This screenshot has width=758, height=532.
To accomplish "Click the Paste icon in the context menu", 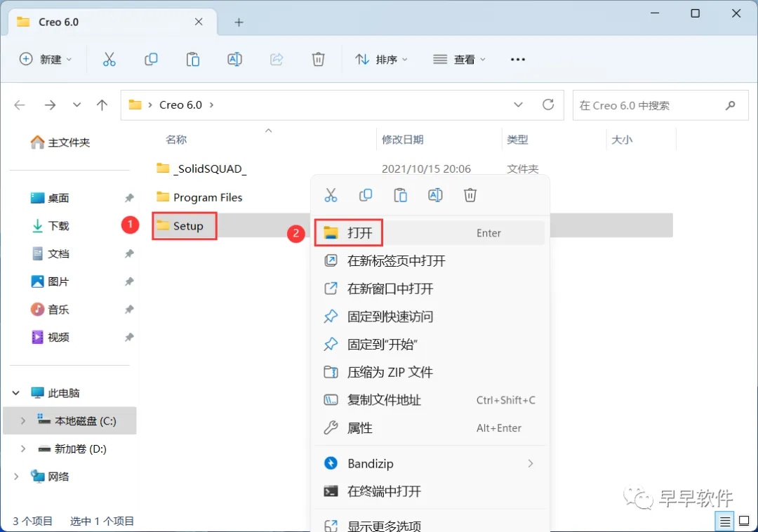I will (x=400, y=195).
